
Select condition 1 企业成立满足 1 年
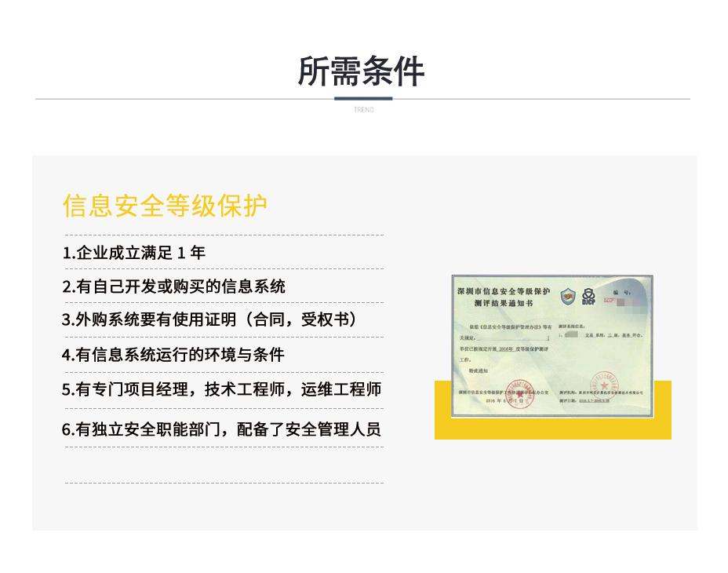pyautogui.click(x=134, y=253)
